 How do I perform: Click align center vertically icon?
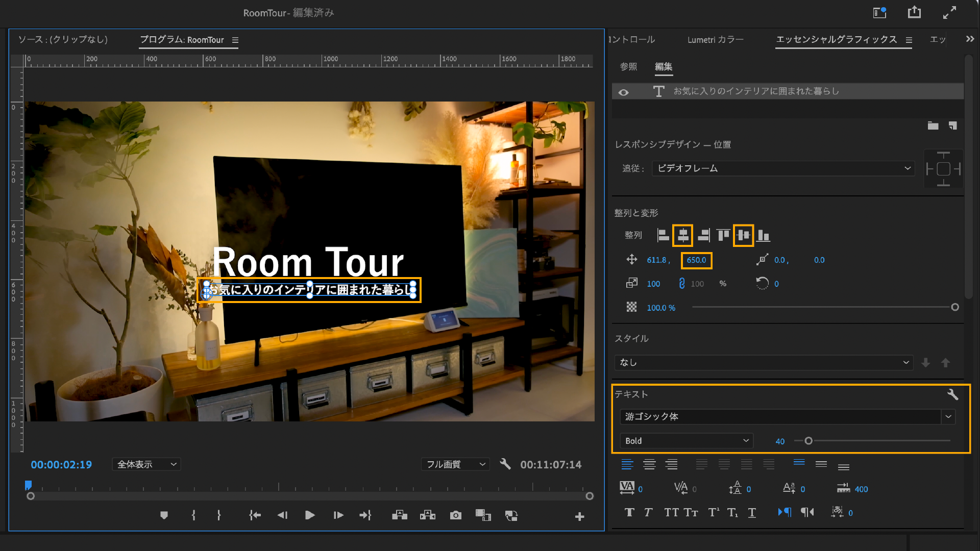[743, 235]
